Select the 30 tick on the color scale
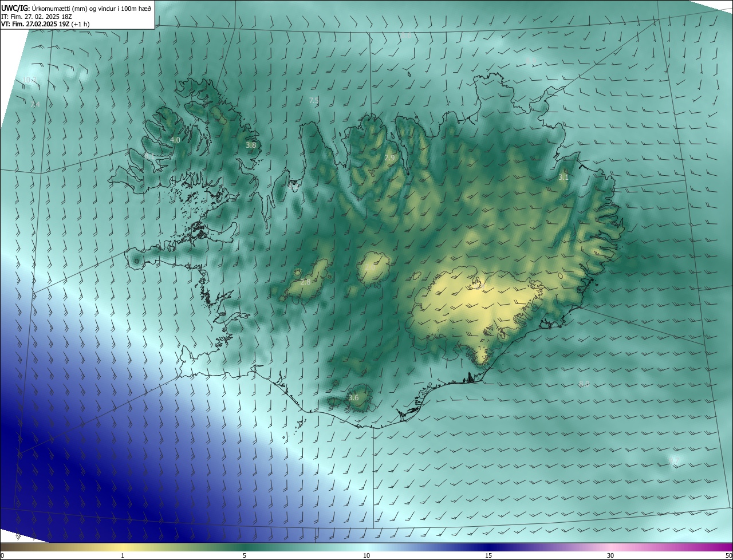The width and height of the screenshot is (733, 560). 610,555
